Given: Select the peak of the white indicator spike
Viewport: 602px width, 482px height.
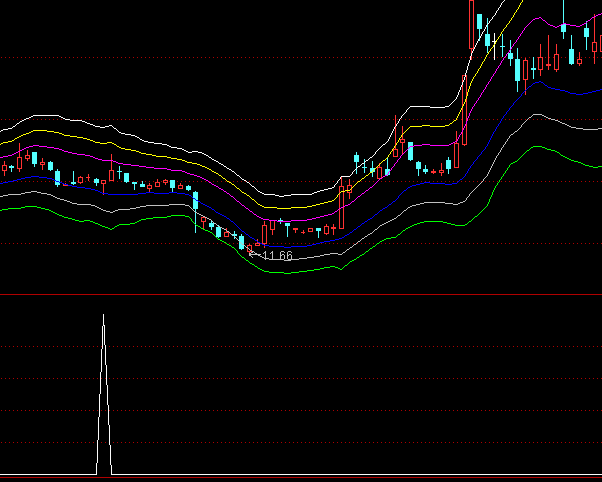Looking at the screenshot, I should coord(103,317).
